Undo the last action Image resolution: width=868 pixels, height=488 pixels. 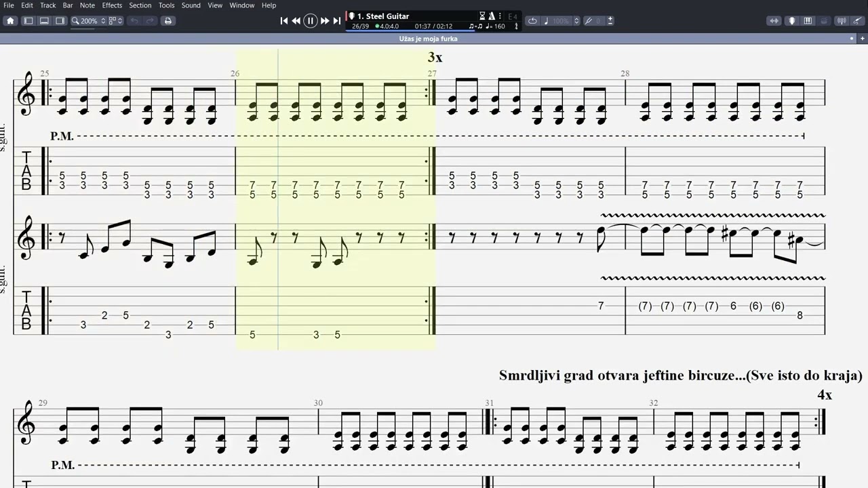point(134,21)
